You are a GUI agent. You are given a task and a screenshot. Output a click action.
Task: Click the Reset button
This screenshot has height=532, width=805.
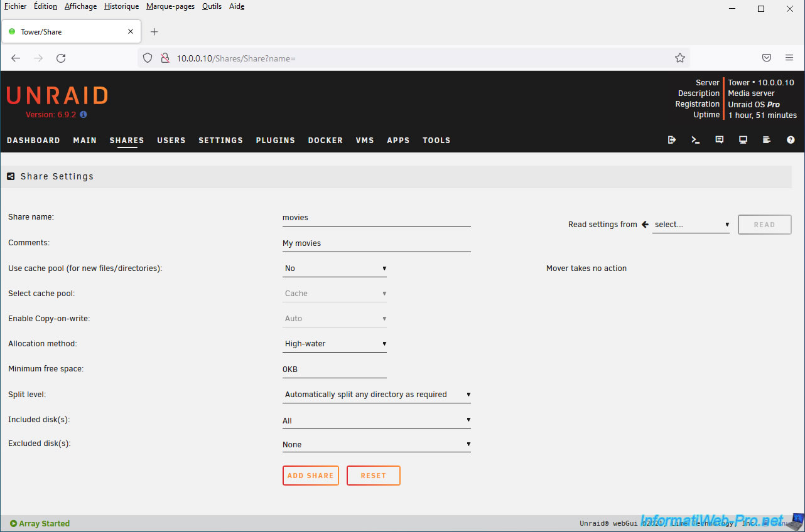(x=373, y=476)
